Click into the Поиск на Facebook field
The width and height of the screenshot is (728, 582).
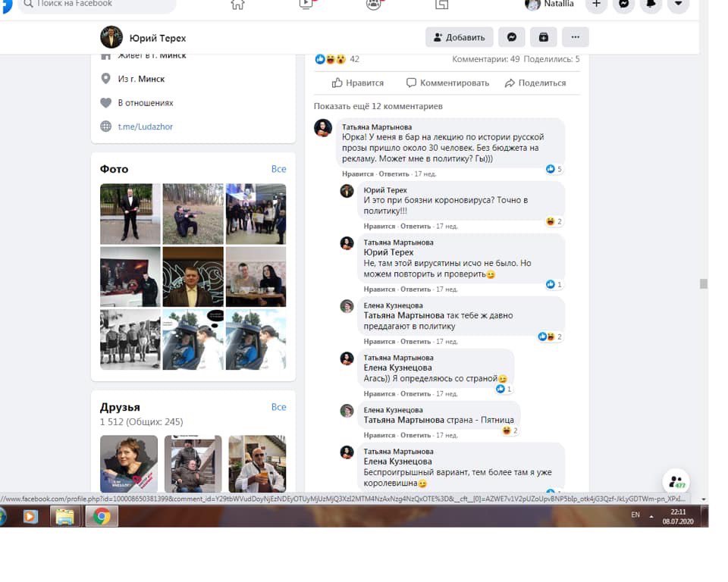[96, 5]
